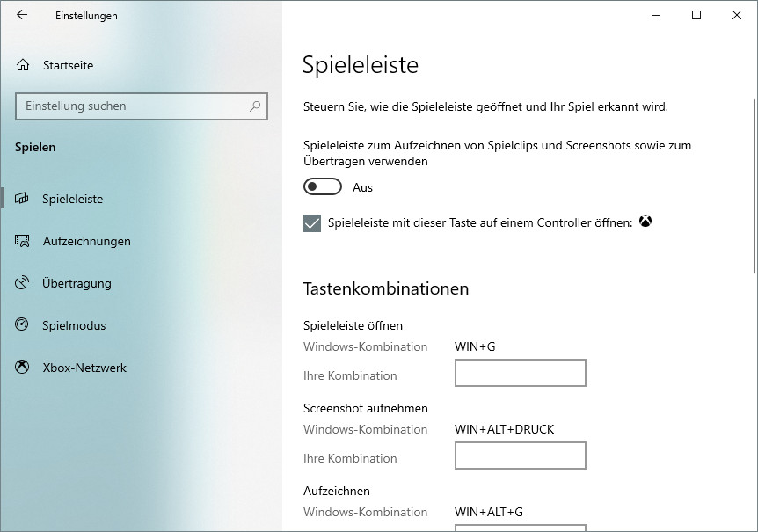Click the back arrow icon

(22, 15)
